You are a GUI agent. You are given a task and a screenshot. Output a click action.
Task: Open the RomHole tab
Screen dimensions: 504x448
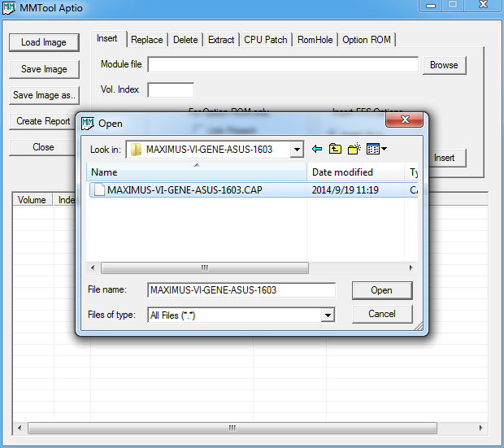coord(315,40)
